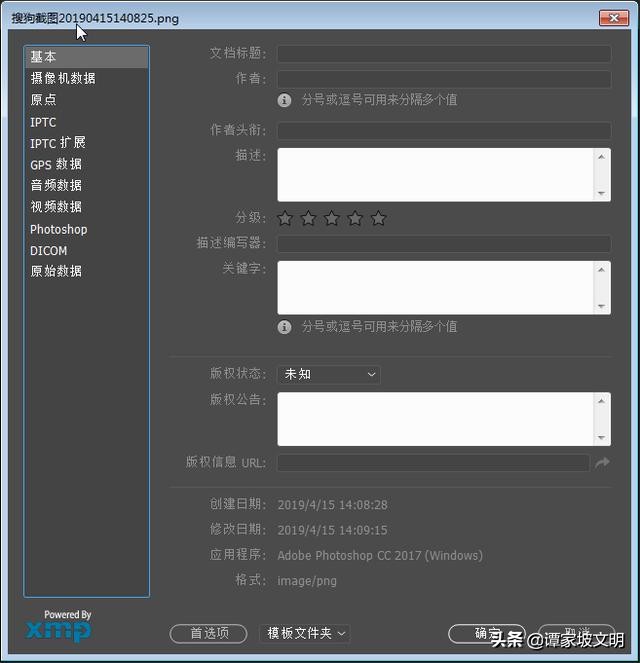Click the 作者头衔 input field

[444, 130]
